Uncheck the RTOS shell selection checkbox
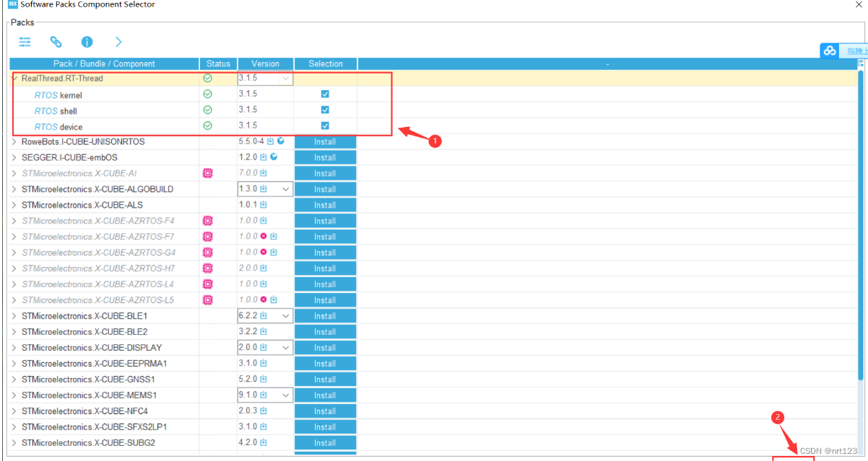 click(x=325, y=110)
